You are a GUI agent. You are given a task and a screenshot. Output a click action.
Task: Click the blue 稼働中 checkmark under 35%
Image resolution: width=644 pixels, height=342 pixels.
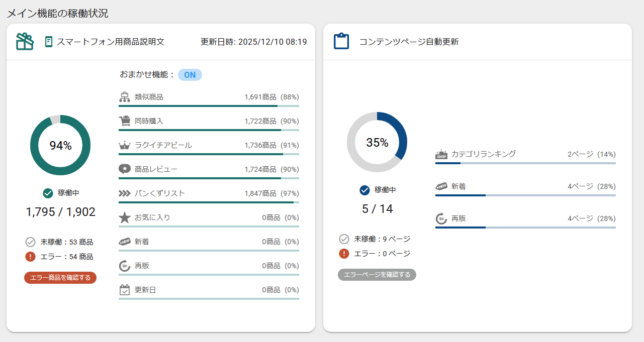click(365, 190)
